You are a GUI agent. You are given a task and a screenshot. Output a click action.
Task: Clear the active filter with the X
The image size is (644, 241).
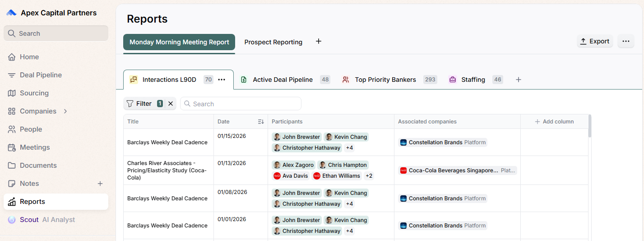click(171, 104)
